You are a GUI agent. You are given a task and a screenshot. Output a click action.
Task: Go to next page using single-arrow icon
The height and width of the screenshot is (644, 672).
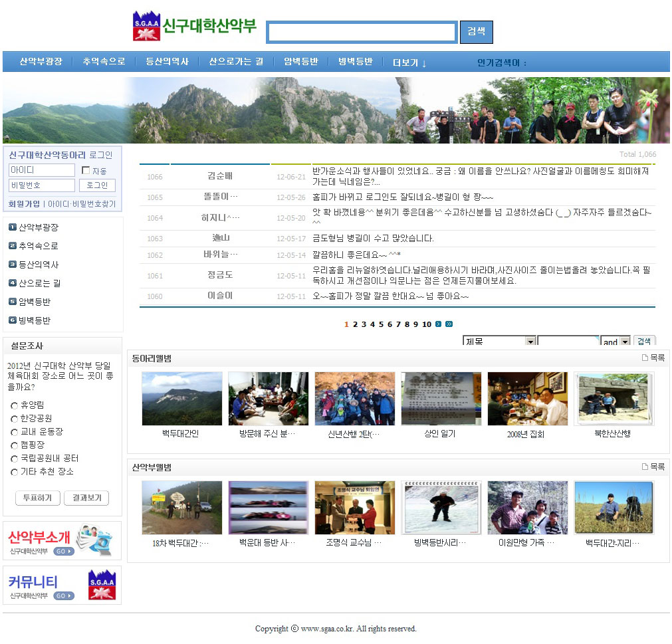pos(438,324)
